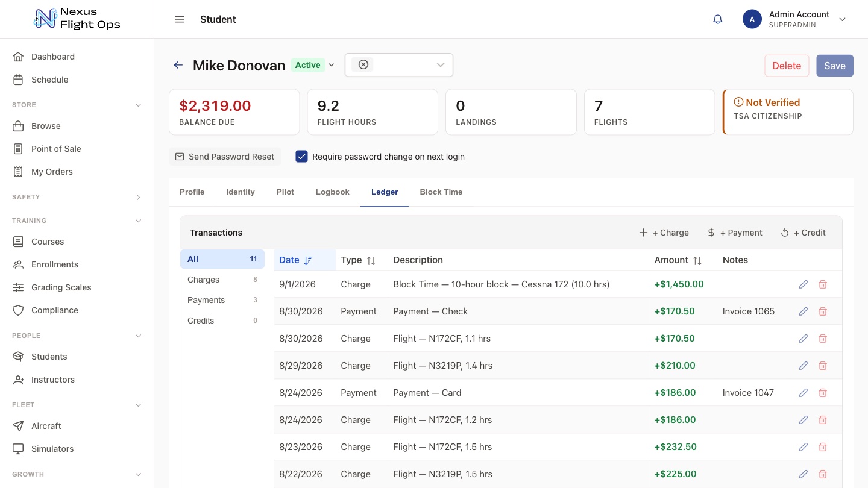Edit the Block Time 10-hour block transaction
This screenshot has width=868, height=488.
803,284
